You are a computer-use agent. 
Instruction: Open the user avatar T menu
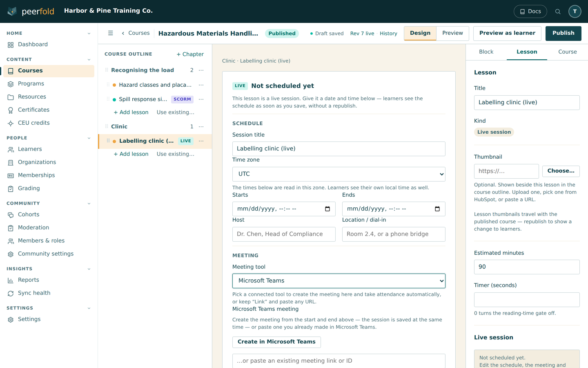(x=575, y=11)
